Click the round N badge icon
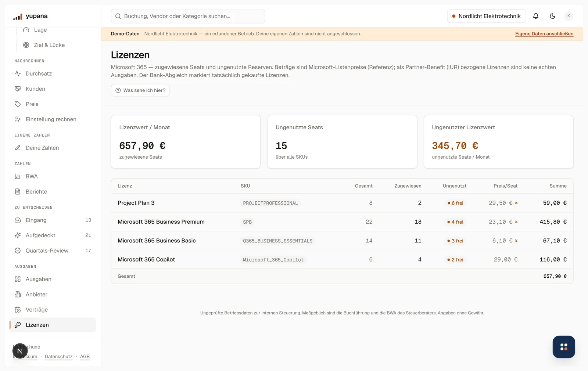Image resolution: width=588 pixels, height=371 pixels. (x=20, y=351)
